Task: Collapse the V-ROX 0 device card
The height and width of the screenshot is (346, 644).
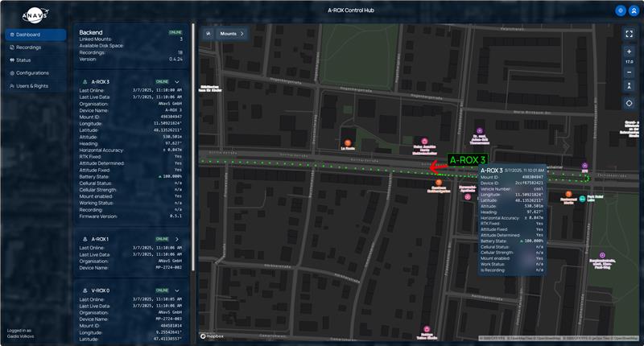Action: [x=176, y=290]
